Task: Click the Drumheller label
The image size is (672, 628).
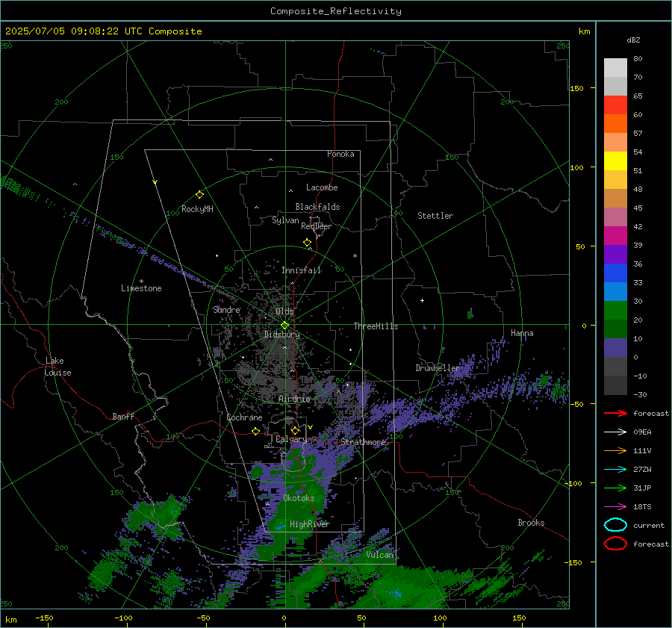Action: click(438, 368)
